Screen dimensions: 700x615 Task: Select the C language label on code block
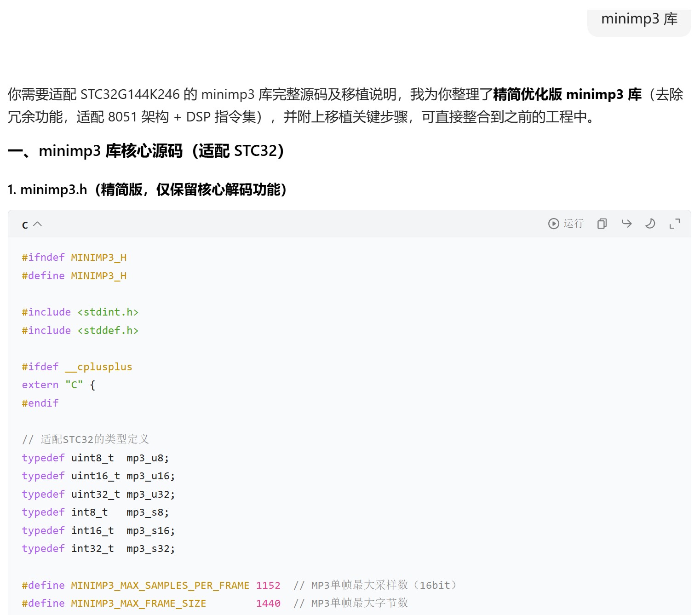tap(25, 225)
